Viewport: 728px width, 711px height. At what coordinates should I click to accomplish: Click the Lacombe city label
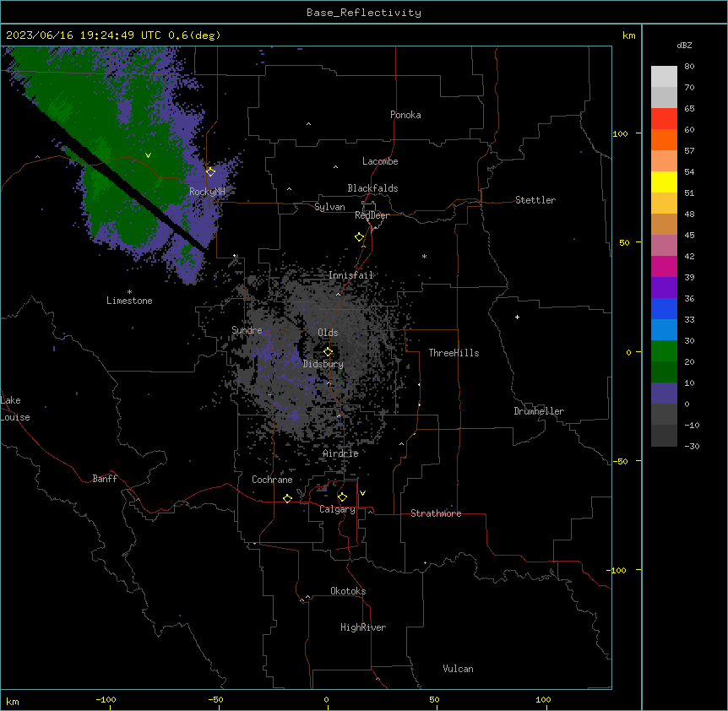point(380,161)
